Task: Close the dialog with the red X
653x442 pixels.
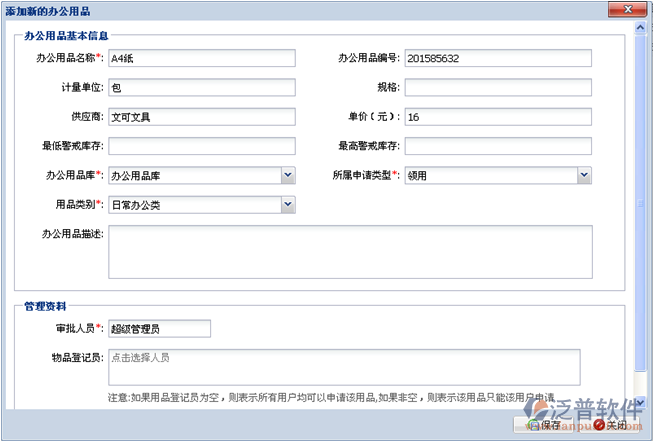Action: click(628, 10)
